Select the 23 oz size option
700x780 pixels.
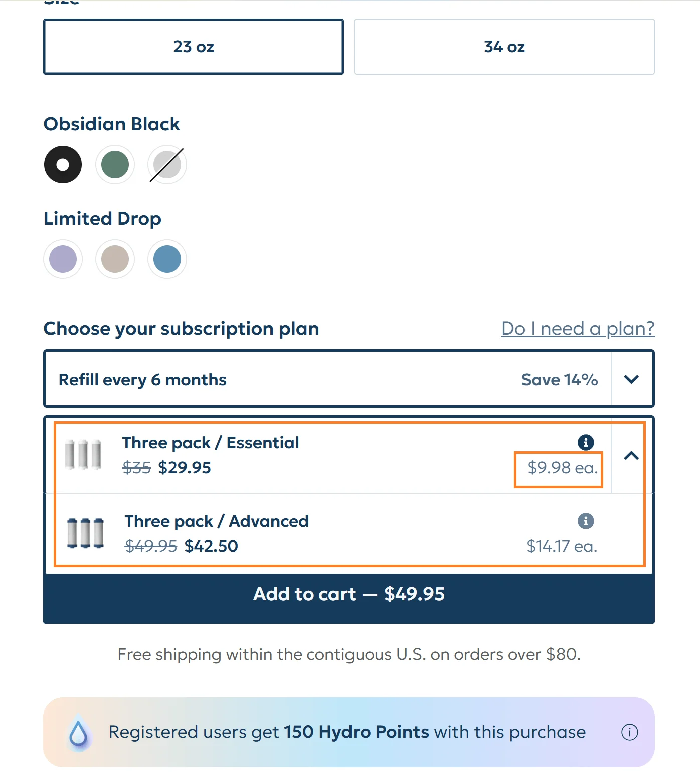click(194, 46)
